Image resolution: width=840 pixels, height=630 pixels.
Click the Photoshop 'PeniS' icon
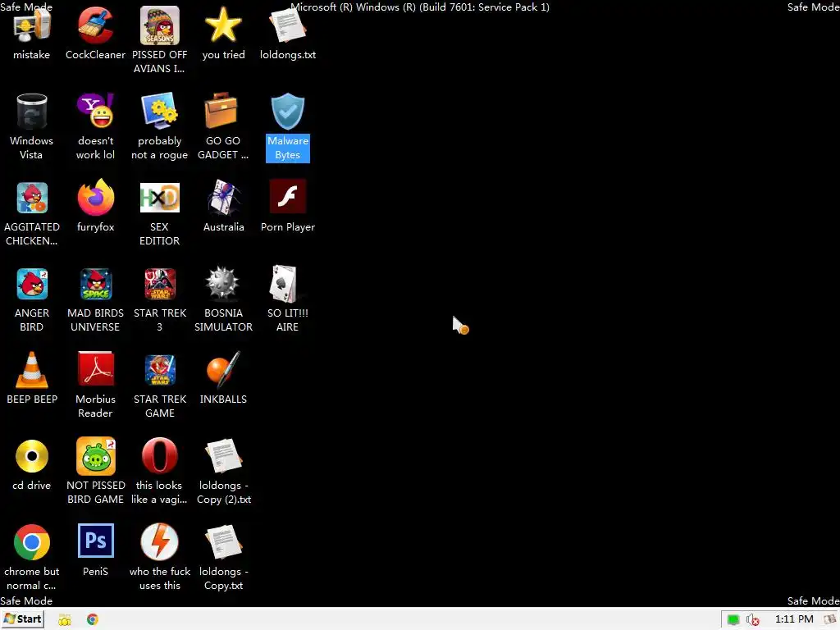(x=95, y=541)
